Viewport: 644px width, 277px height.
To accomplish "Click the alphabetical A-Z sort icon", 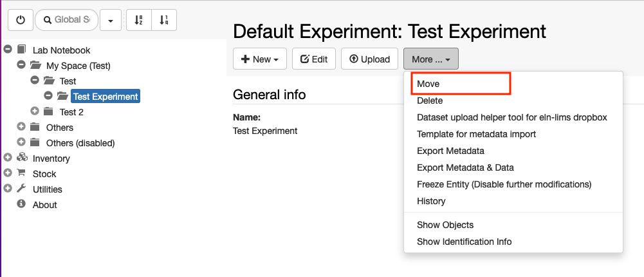I will click(x=139, y=20).
